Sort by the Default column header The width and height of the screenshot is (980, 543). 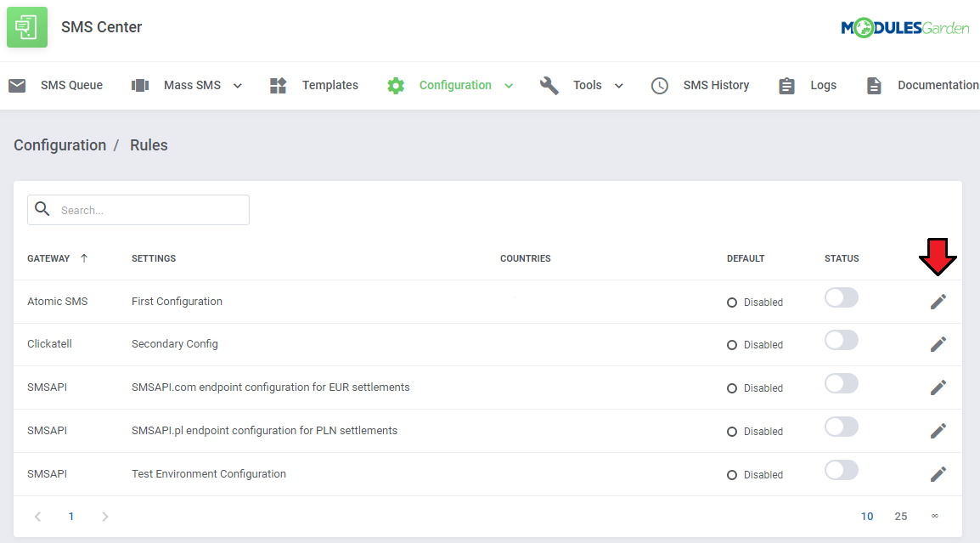pos(746,258)
